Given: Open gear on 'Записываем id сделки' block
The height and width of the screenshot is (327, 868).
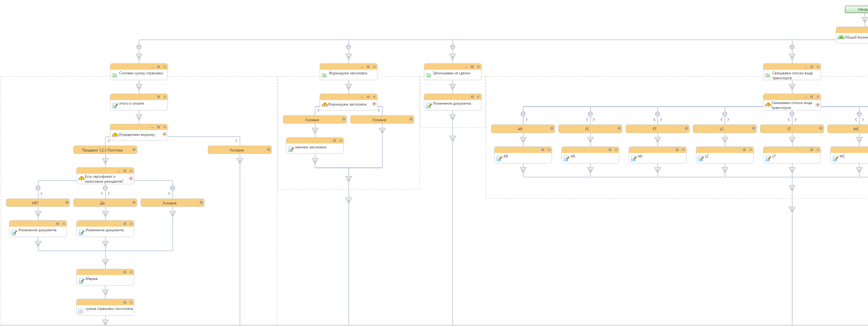Looking at the screenshot, I should [472, 67].
